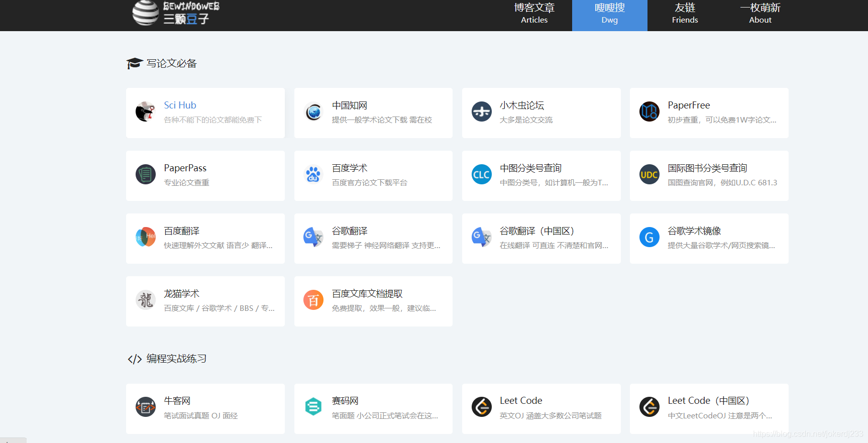Click description 各种不能下的论文都能免费下

213,120
